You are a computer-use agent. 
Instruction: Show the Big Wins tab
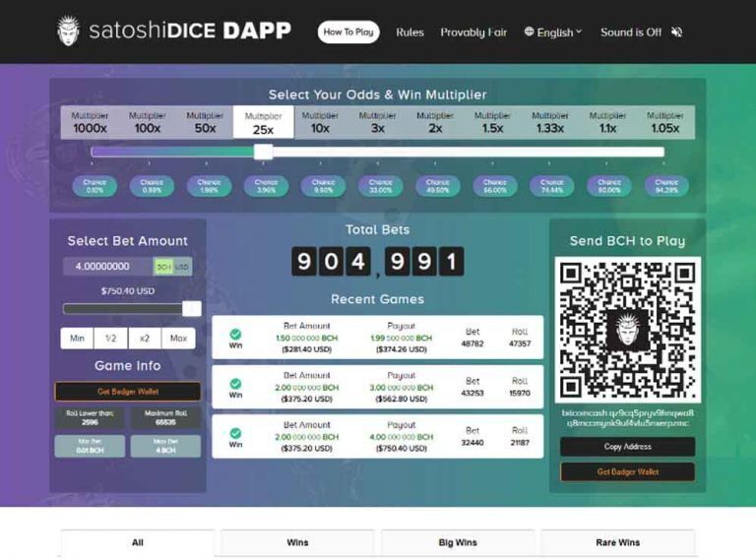pyautogui.click(x=458, y=542)
